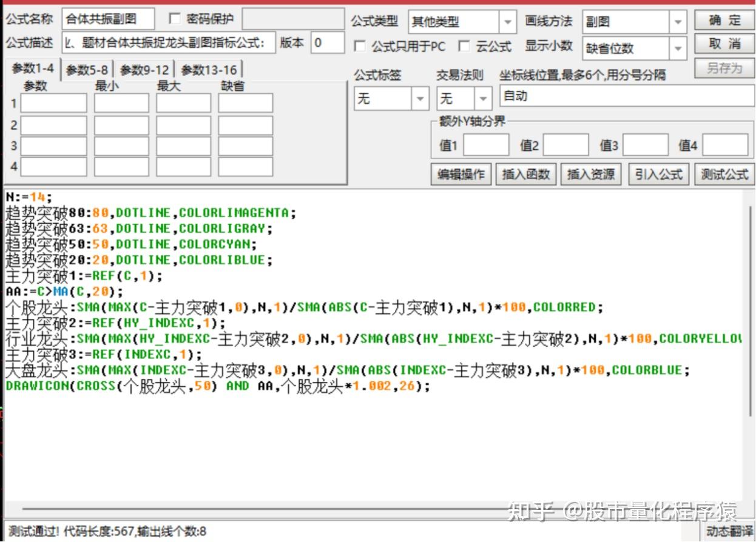The height and width of the screenshot is (542, 756).
Task: Toggle the 云公式 checkbox
Action: coord(464,46)
